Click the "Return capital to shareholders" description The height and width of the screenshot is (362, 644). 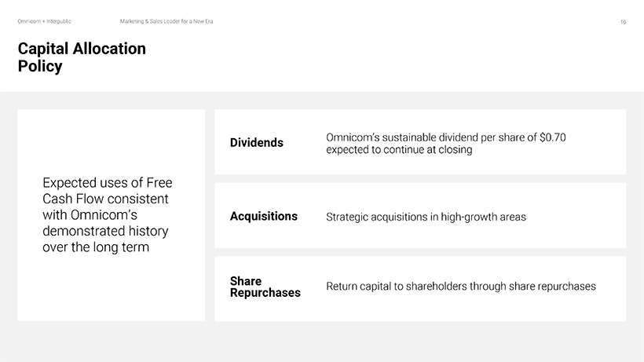pyautogui.click(x=397, y=287)
